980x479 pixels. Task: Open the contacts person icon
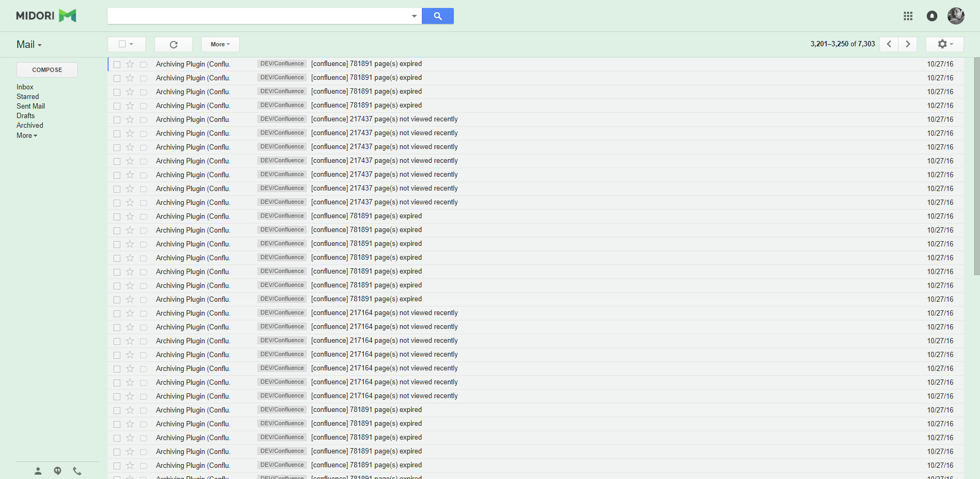point(38,471)
